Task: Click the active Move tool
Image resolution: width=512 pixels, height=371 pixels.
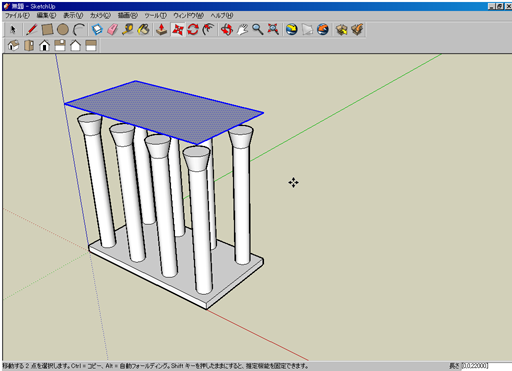Action: point(177,30)
